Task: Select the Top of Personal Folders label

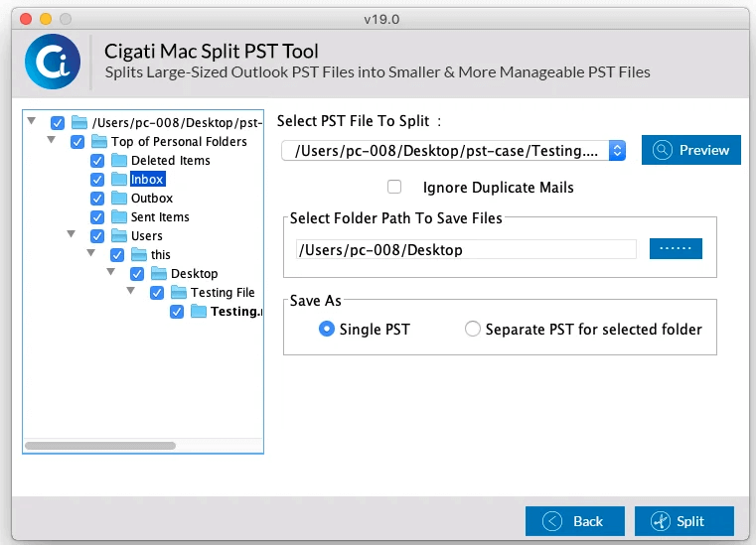Action: pos(179,142)
